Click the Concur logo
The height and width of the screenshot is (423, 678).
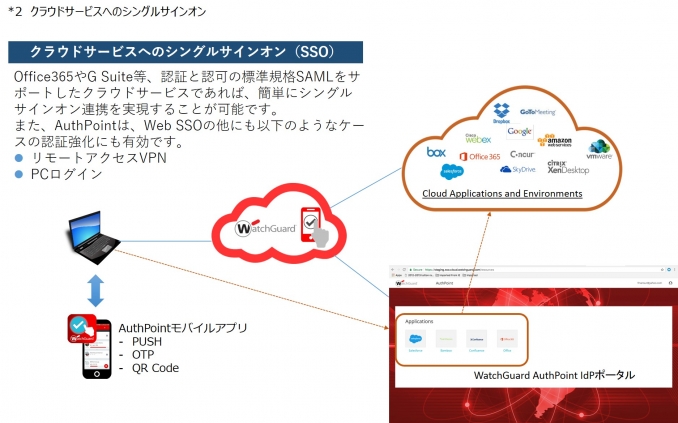[x=522, y=154]
